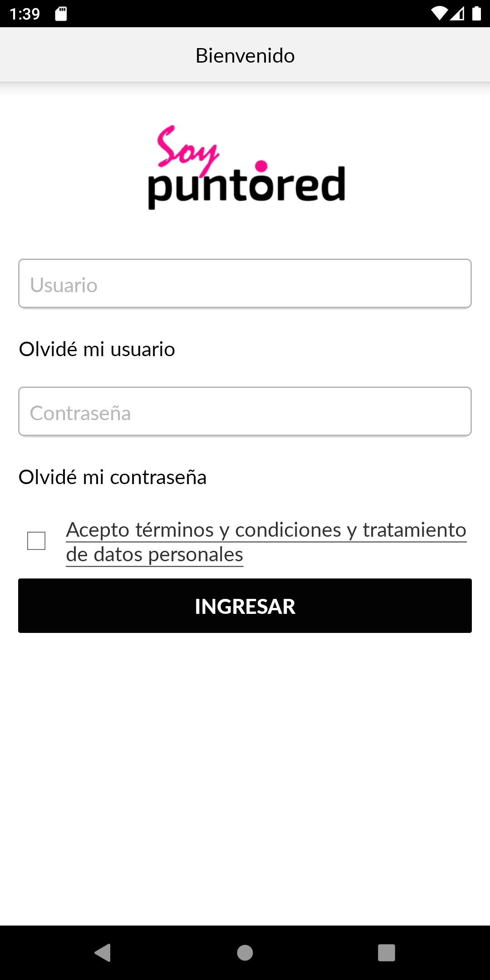
Task: Tap the pink dot above puntored logo
Action: pos(261,166)
